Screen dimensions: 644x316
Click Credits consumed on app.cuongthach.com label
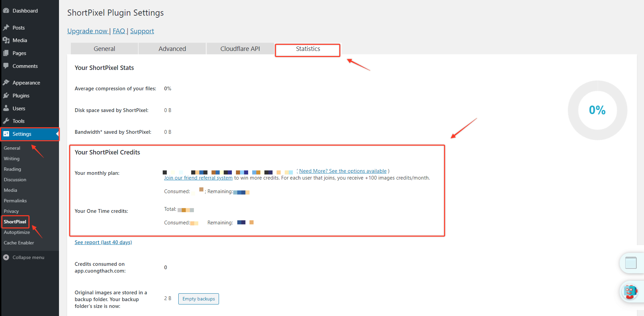100,267
